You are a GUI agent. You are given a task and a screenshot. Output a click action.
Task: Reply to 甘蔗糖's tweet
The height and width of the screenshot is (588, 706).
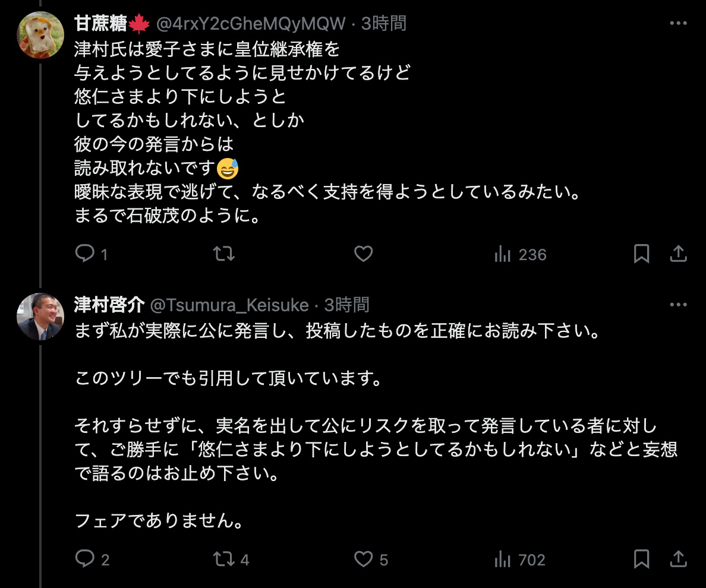(x=86, y=254)
